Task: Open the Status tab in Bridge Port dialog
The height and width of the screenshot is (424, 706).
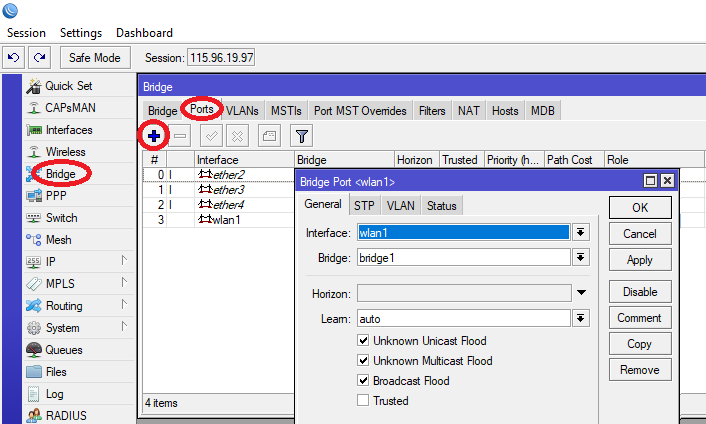Action: 442,206
